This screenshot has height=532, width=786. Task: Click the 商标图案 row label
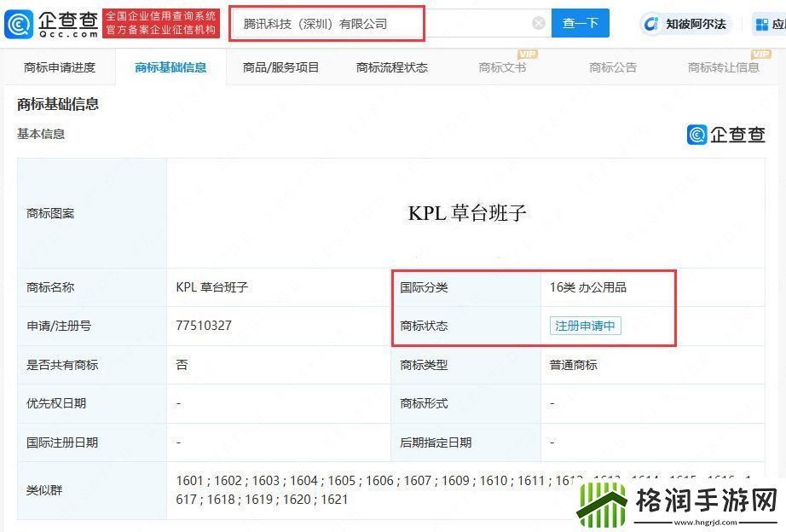click(50, 214)
